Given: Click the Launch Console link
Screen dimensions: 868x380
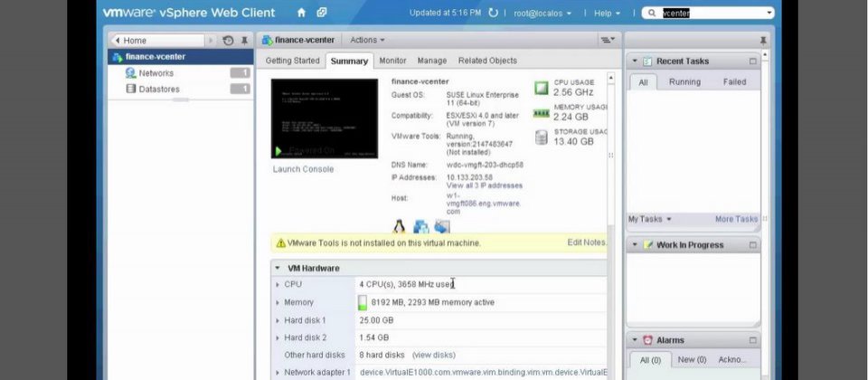Looking at the screenshot, I should (x=303, y=169).
